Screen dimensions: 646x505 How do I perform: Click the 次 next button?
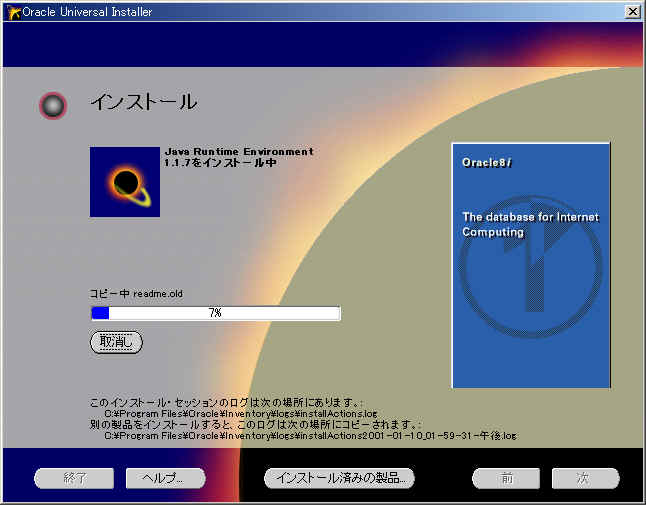[585, 478]
